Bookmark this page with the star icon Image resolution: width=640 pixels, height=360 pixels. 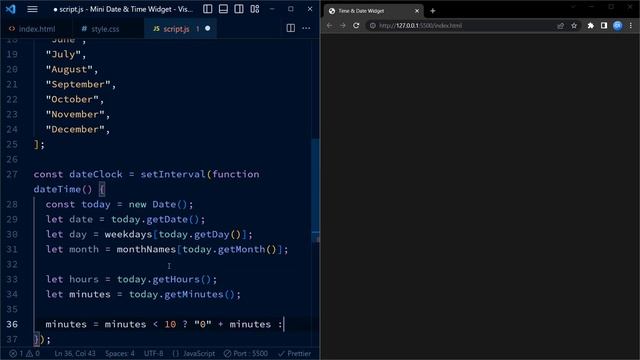pos(574,26)
